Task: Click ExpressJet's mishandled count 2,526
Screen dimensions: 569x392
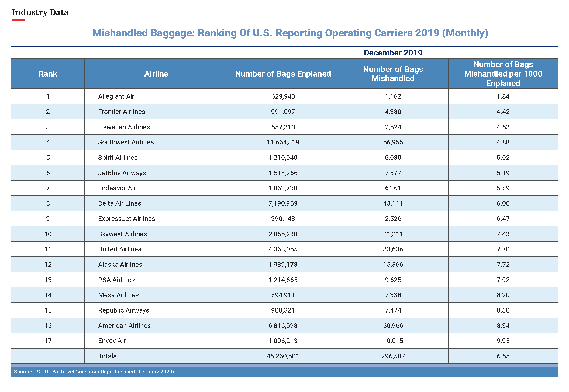Action: point(393,219)
